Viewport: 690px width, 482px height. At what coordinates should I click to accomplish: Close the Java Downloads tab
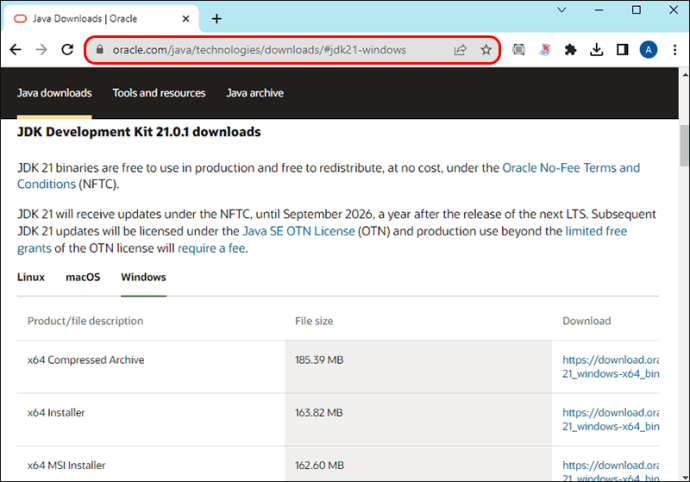pos(186,18)
